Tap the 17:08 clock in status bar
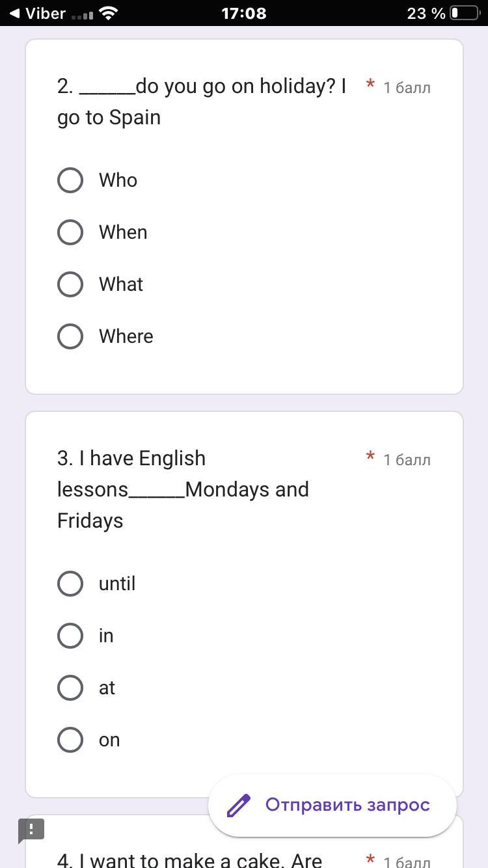Screen dimensions: 488x868 pos(244,13)
